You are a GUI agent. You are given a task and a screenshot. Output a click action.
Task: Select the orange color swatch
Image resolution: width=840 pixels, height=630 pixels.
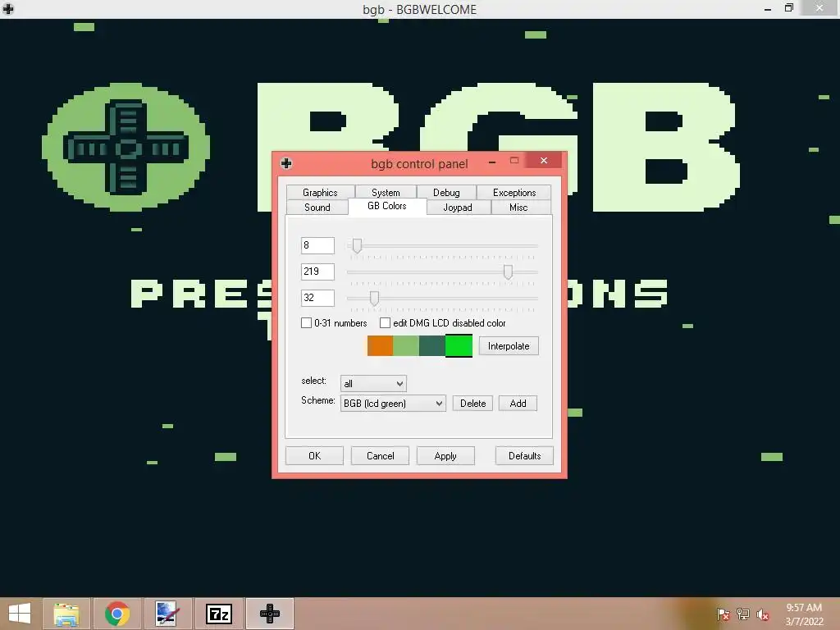coord(381,345)
